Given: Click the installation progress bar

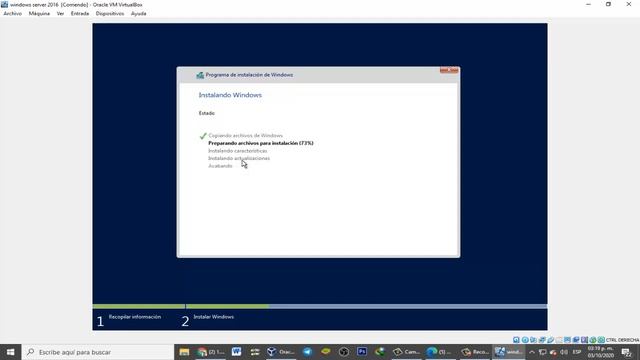Looking at the screenshot, I should 320,306.
